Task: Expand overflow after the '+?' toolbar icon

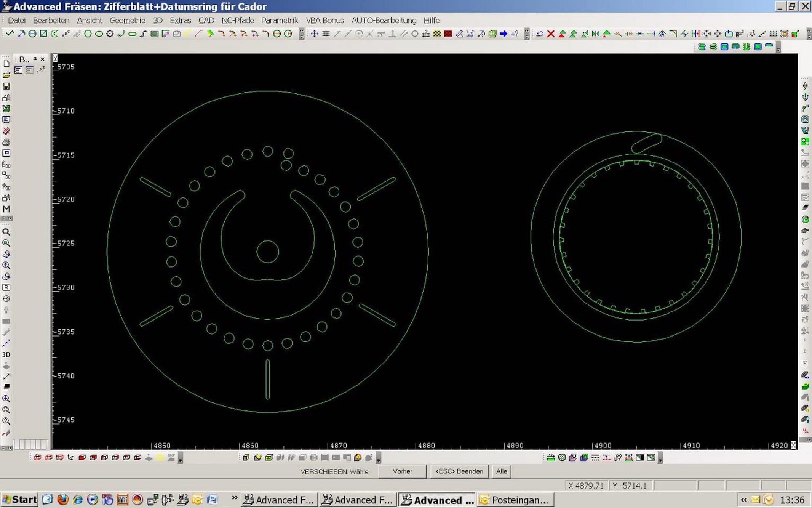Action: [x=527, y=34]
